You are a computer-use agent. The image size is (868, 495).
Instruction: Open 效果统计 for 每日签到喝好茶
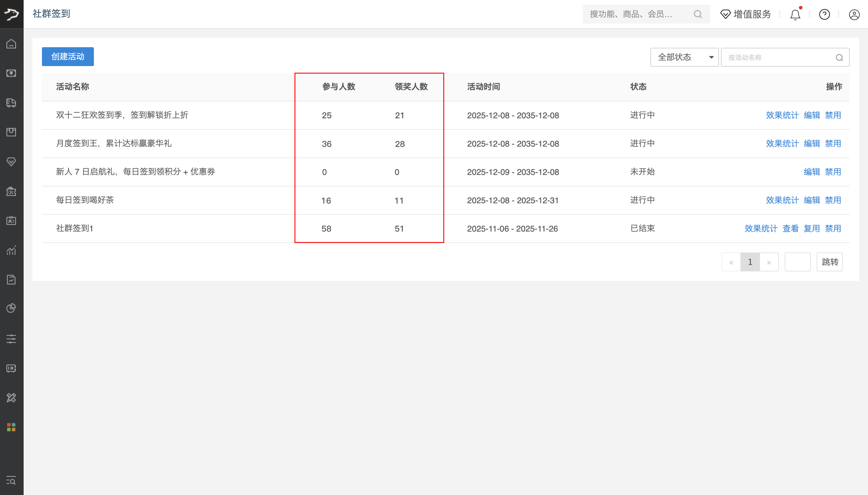(x=782, y=200)
